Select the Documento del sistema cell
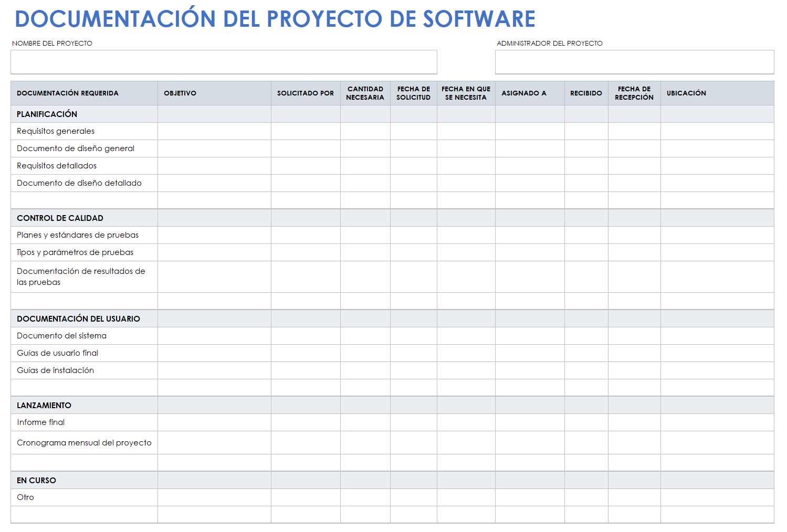The image size is (787, 532). click(x=84, y=336)
